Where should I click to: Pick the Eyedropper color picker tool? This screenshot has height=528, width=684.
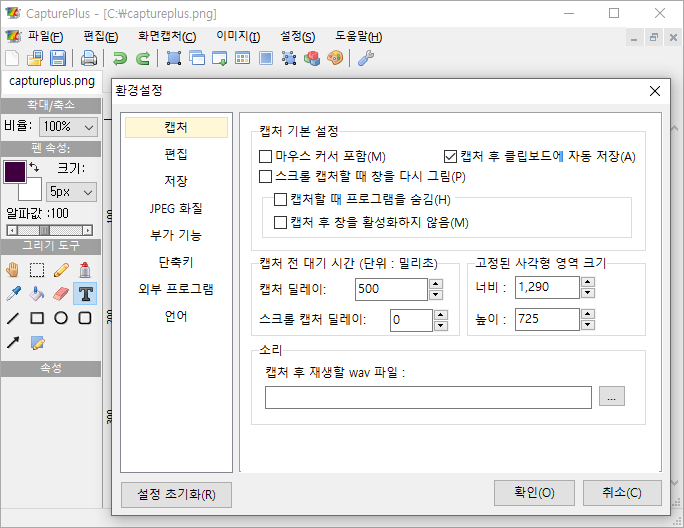click(x=13, y=294)
